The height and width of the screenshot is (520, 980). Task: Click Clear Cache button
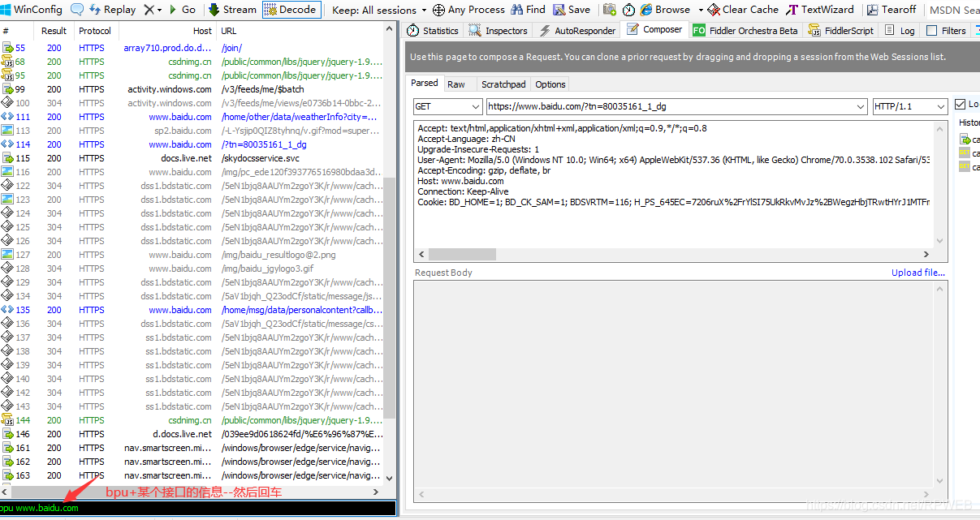pos(743,10)
